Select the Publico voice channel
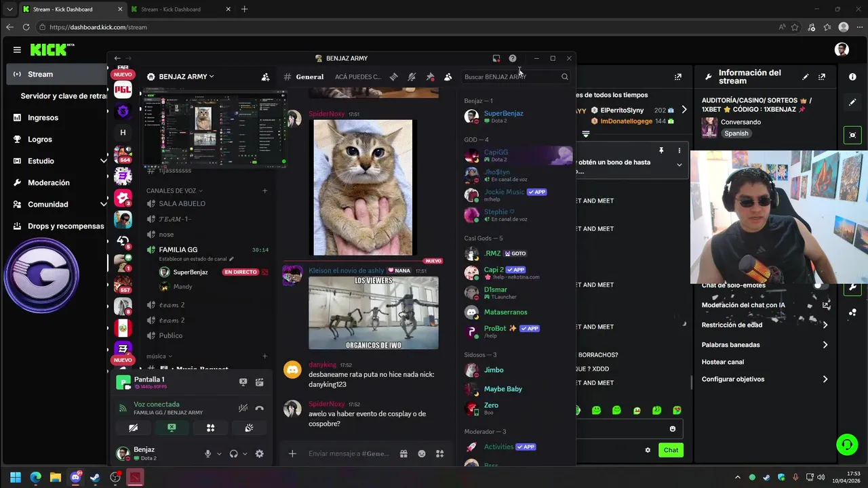 [170, 335]
